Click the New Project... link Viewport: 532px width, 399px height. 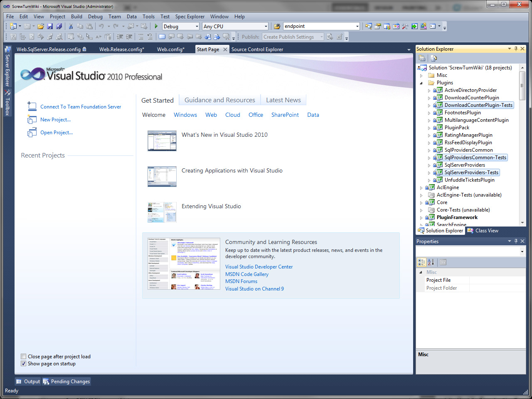(56, 120)
